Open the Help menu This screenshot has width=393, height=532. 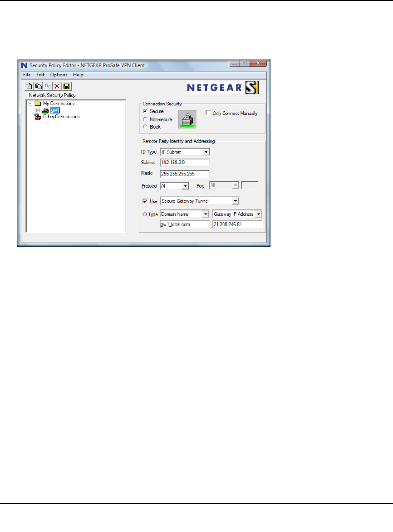[x=78, y=75]
